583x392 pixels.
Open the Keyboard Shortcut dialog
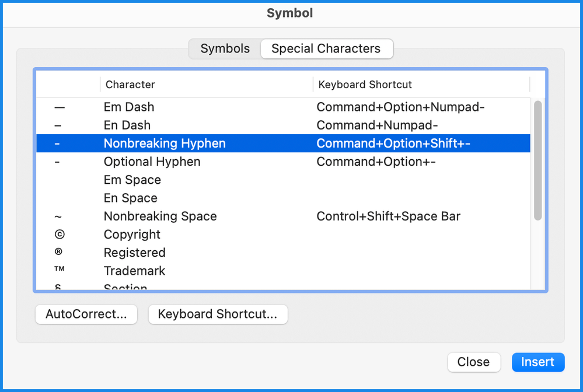click(218, 314)
